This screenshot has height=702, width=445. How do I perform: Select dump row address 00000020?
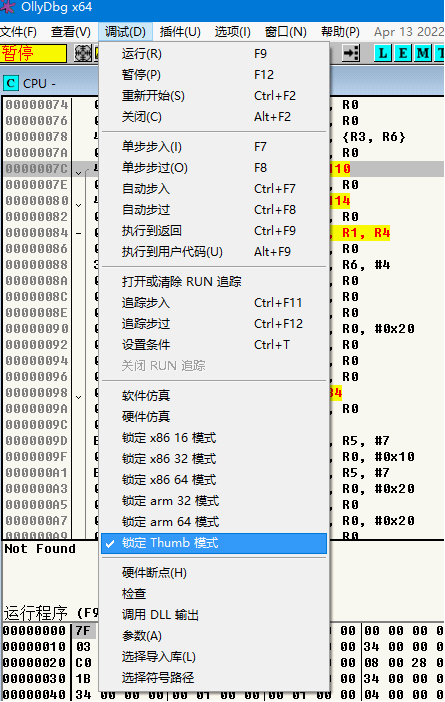(34, 663)
